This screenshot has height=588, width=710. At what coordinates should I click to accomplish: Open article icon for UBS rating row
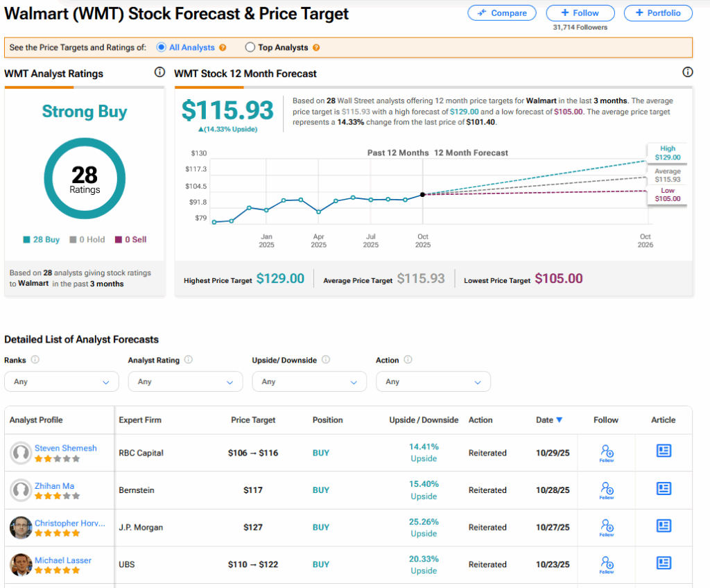coord(664,563)
